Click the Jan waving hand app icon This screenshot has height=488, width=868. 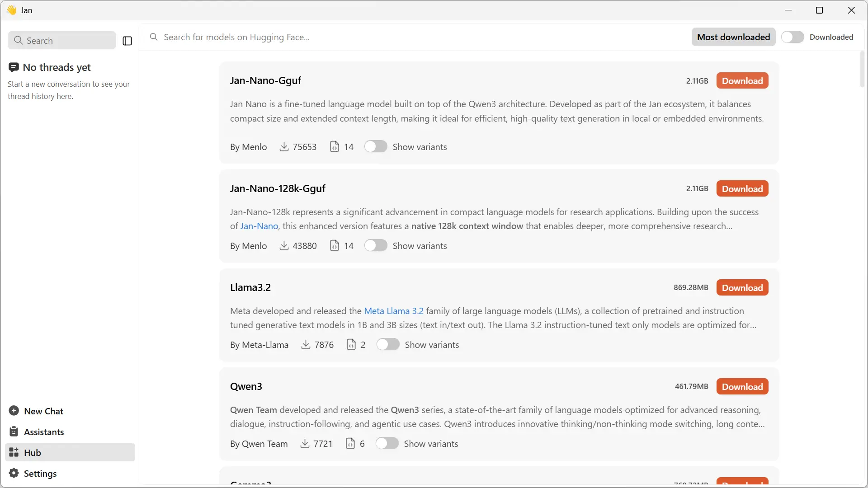click(x=12, y=10)
